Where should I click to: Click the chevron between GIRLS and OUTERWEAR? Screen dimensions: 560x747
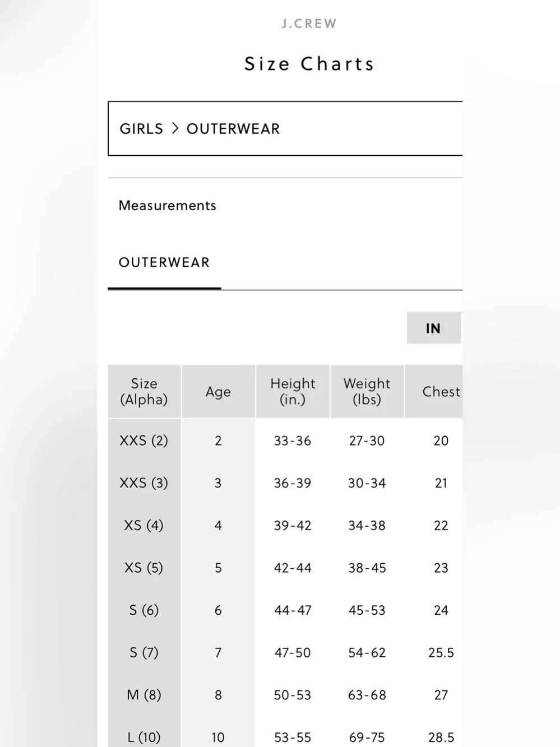175,128
